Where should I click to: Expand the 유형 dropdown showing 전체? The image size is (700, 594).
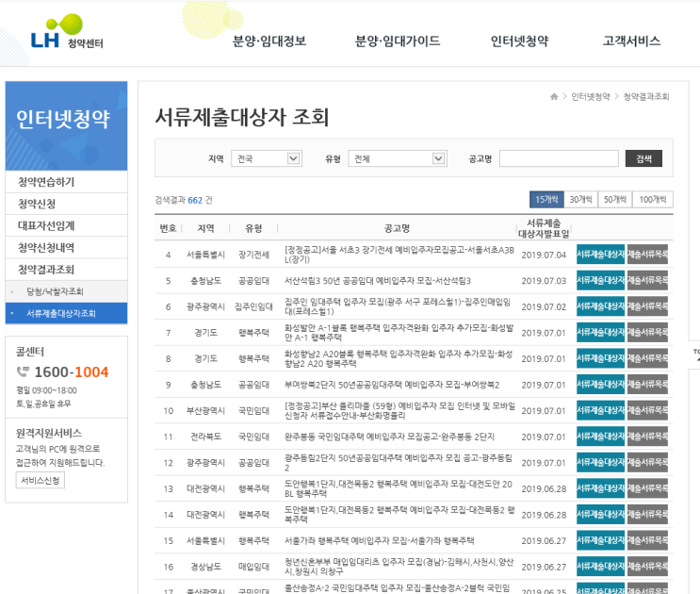coord(398,158)
